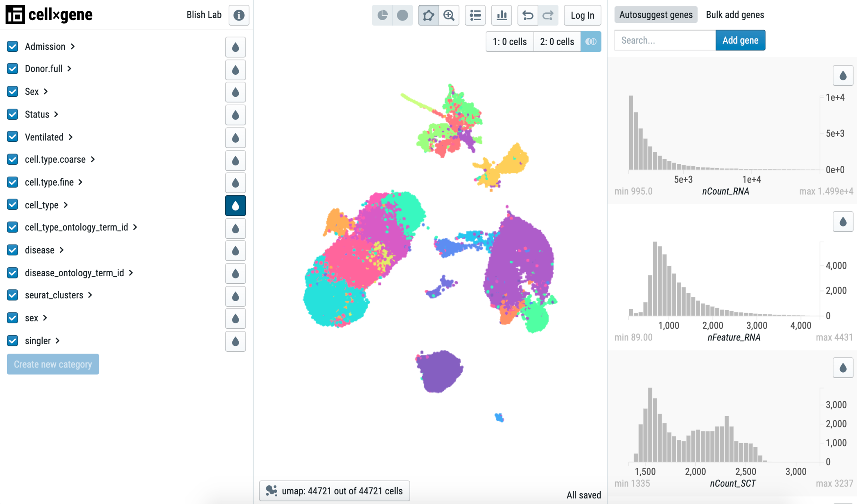857x504 pixels.
Task: Select the lasso selection tool
Action: tap(428, 15)
